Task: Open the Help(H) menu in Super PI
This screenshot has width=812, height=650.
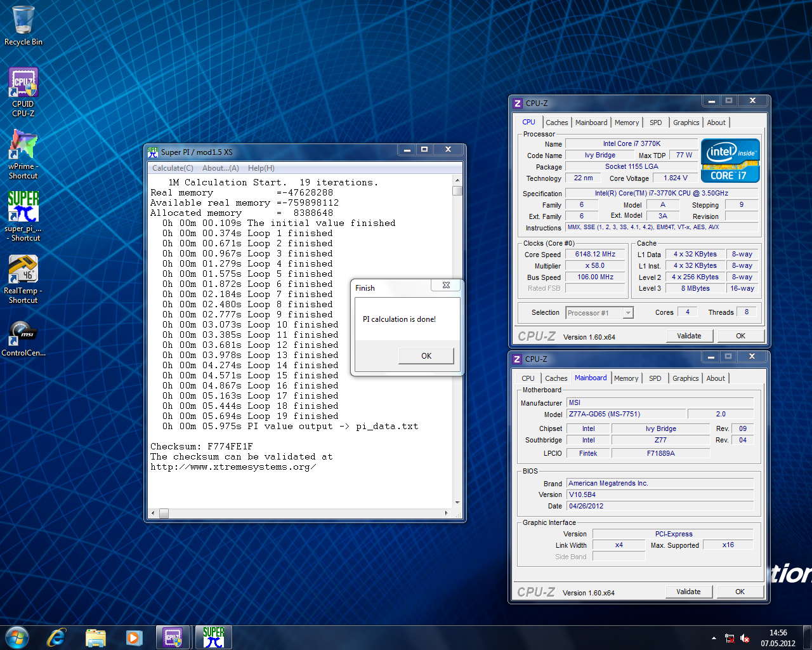Action: (x=261, y=168)
